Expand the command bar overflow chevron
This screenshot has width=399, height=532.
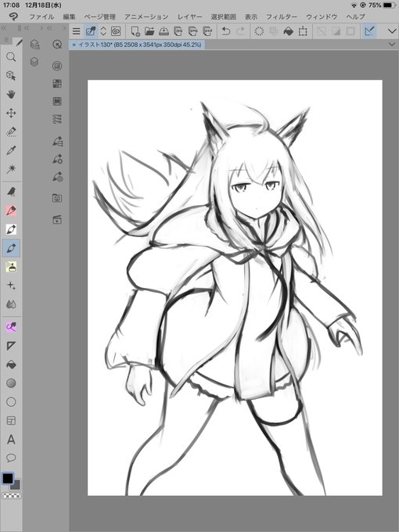tap(391, 31)
